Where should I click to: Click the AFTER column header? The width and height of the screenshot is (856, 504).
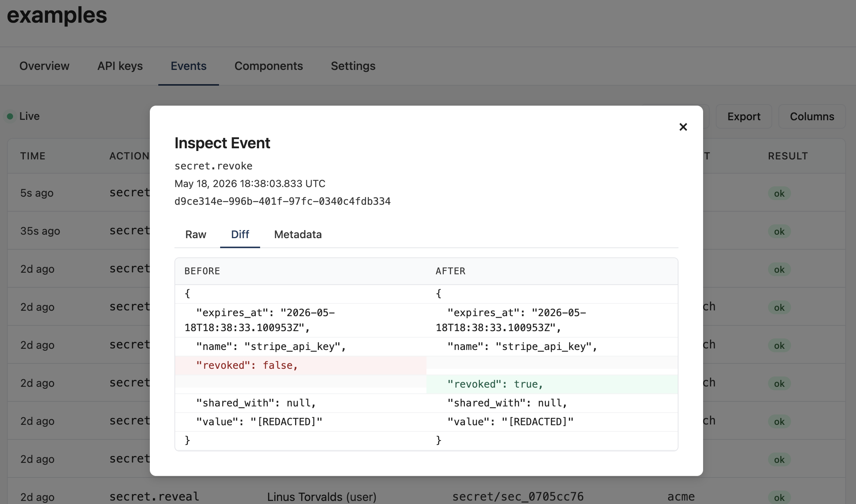[450, 271]
